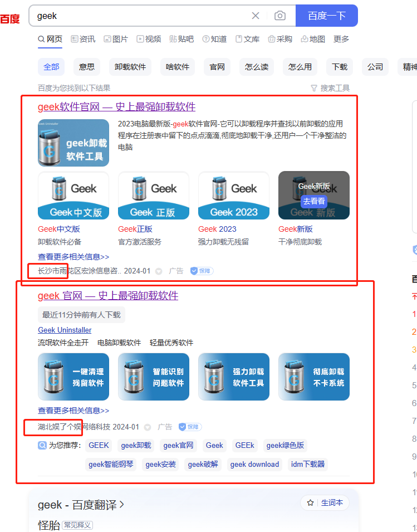Open the geek - 百度翻译 heading
This screenshot has width=417, height=532.
coord(81,505)
